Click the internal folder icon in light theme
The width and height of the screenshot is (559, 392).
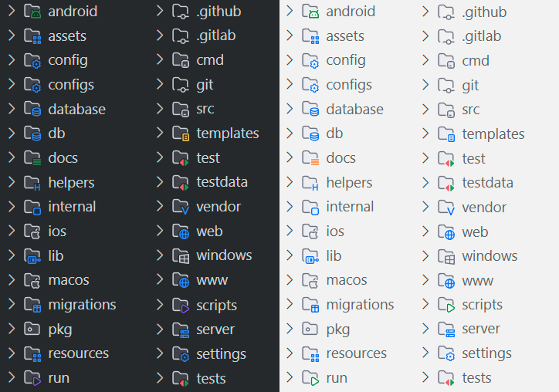(x=310, y=207)
